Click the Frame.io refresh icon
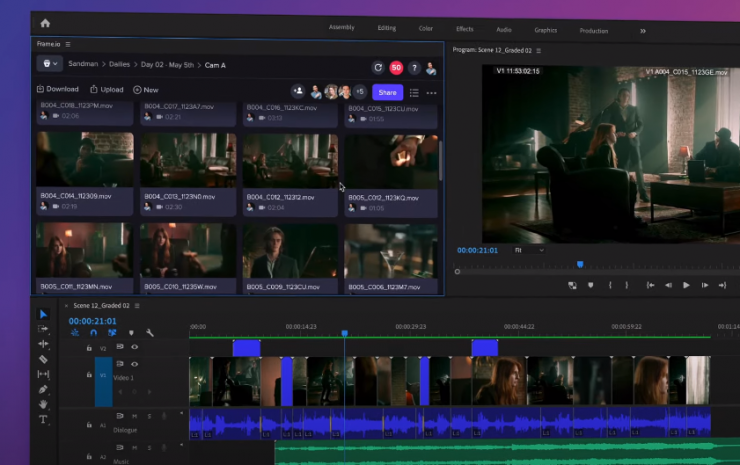 tap(378, 67)
